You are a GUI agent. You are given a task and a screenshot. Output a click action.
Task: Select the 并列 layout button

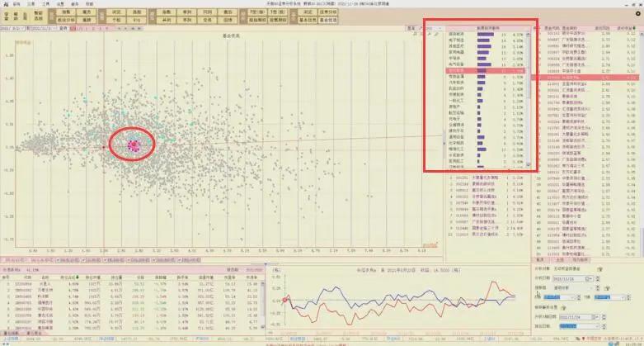coord(167,20)
